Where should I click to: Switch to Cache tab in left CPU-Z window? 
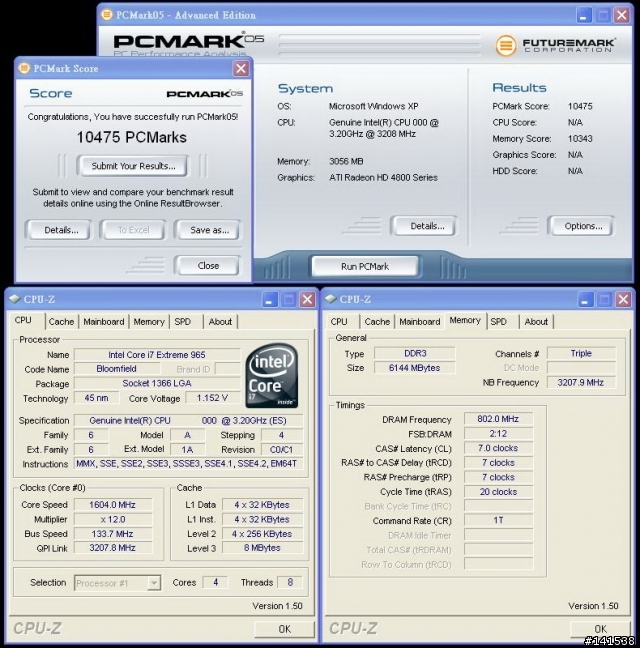[x=61, y=322]
